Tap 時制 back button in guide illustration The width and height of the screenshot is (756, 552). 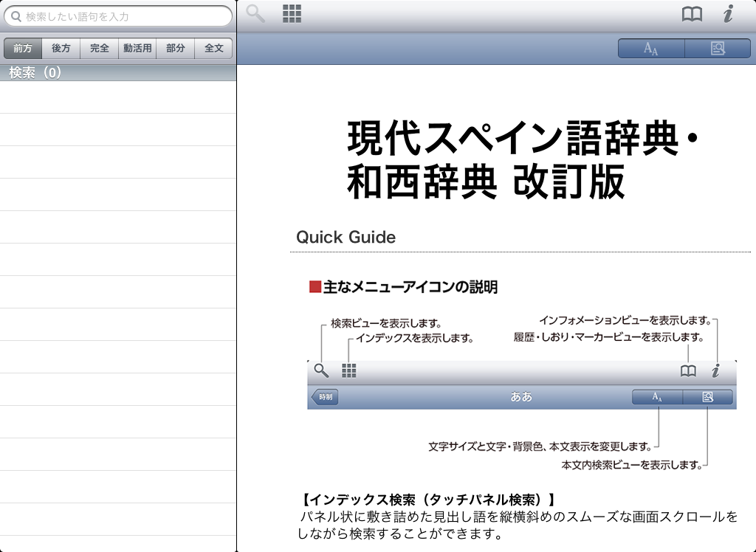(326, 397)
